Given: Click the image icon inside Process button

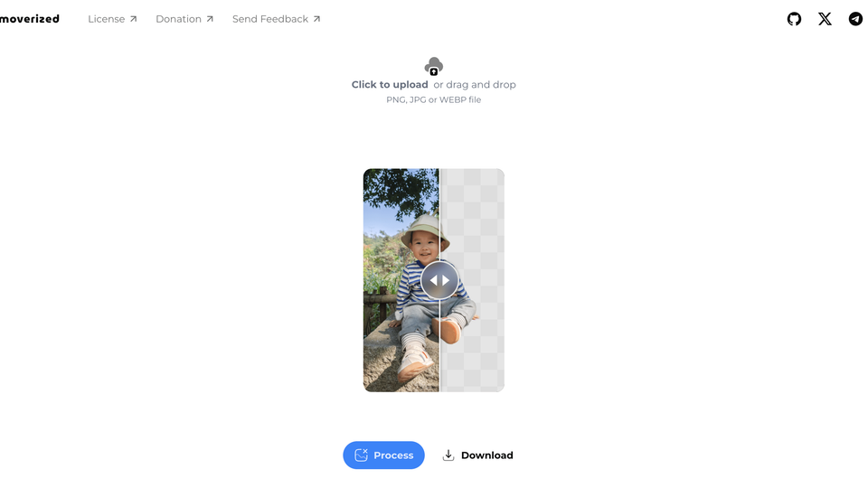Looking at the screenshot, I should (x=361, y=455).
